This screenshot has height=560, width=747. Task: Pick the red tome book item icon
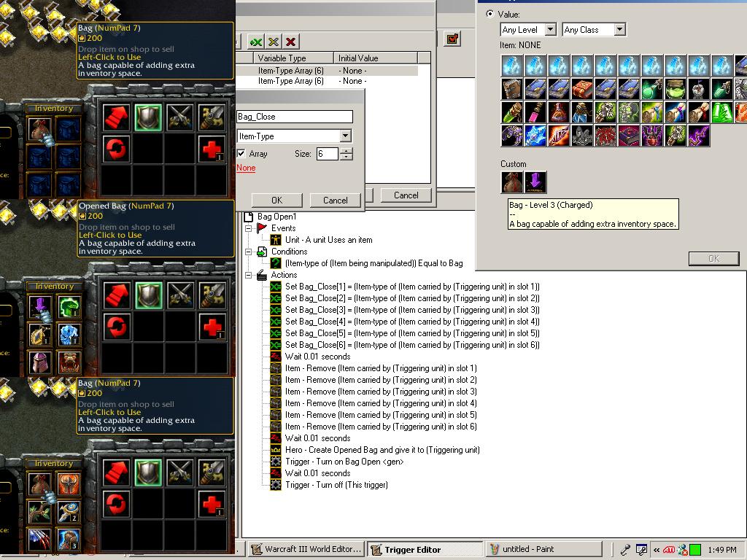click(582, 89)
